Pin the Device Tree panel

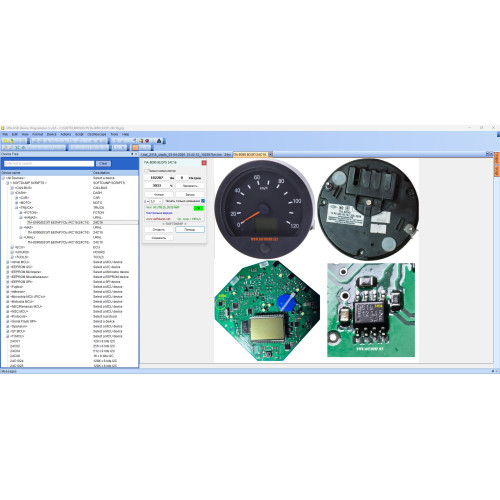[132, 154]
